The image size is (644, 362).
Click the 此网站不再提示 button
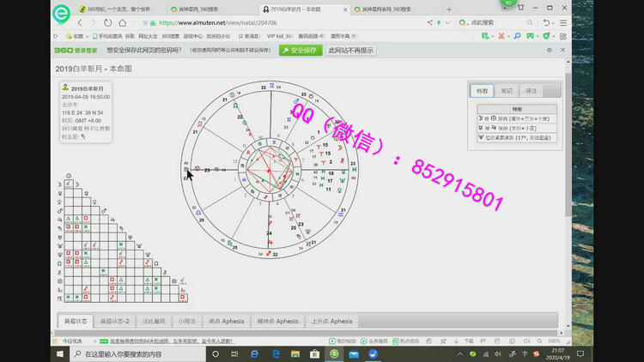[x=351, y=51]
